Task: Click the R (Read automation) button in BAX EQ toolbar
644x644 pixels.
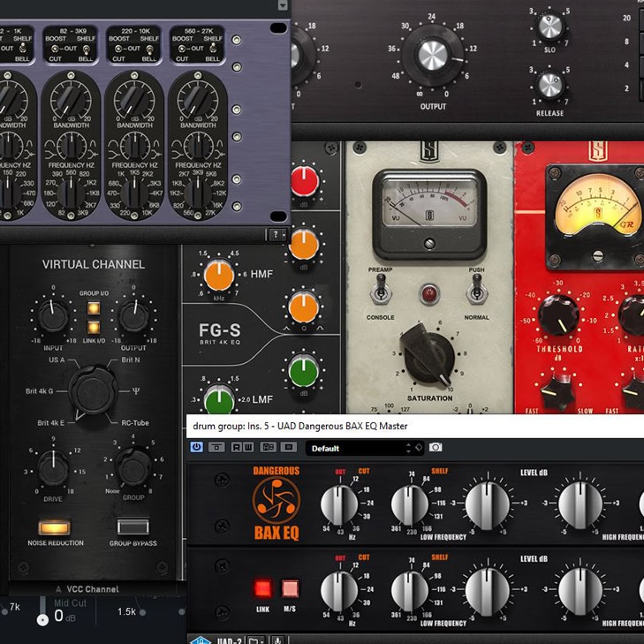Action: tap(235, 448)
